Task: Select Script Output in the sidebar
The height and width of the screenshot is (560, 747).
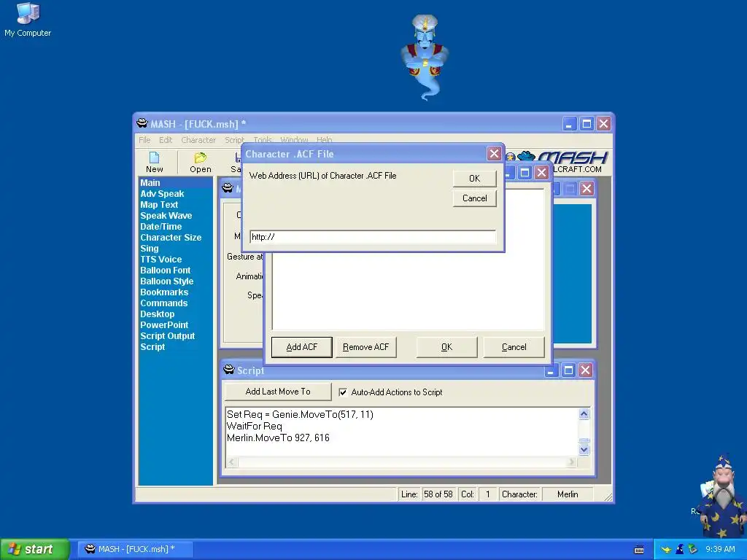Action: click(168, 336)
